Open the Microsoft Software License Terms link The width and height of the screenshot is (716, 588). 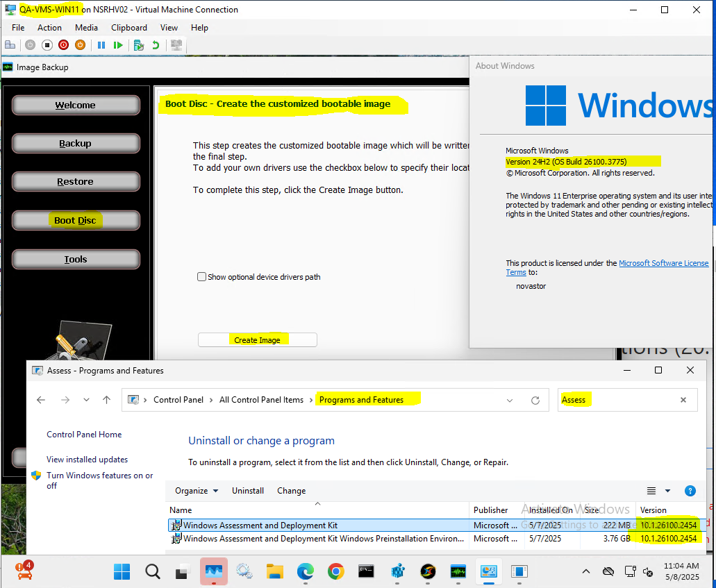[607, 267]
